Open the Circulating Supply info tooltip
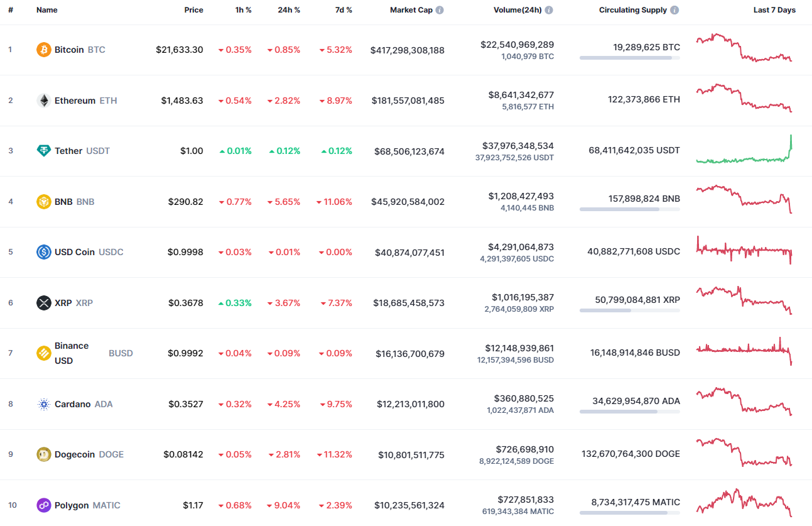 pos(674,9)
